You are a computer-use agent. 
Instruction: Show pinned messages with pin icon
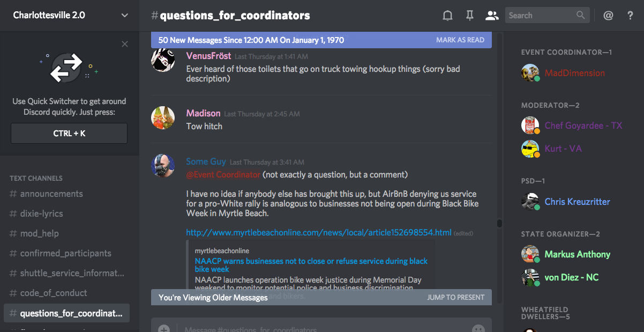(470, 16)
